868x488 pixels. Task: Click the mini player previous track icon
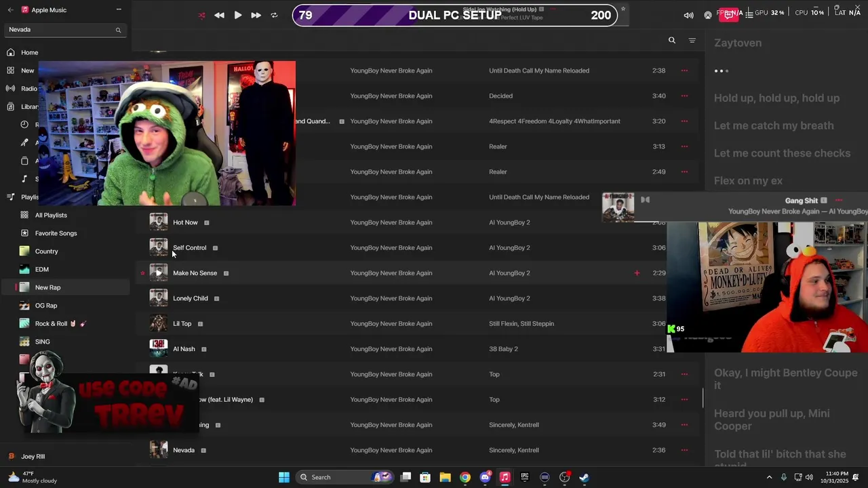pos(645,199)
